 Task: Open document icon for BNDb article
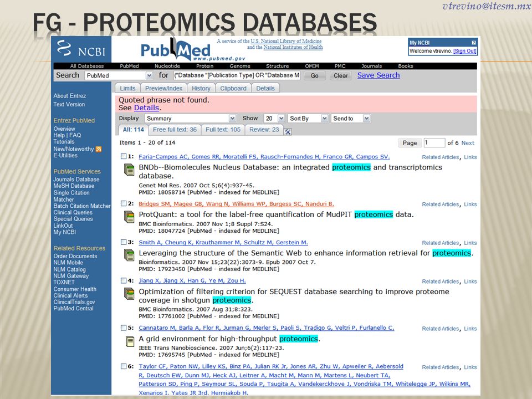pyautogui.click(x=129, y=170)
